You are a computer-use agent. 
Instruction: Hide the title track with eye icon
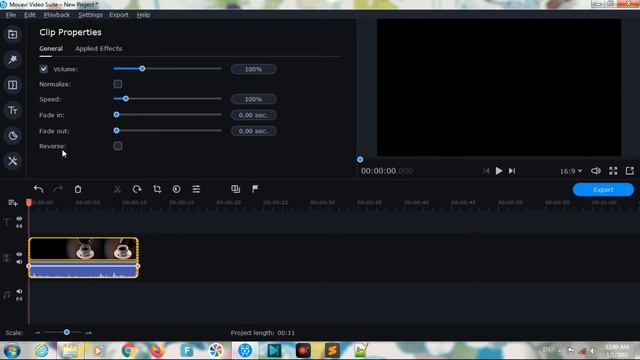click(19, 219)
